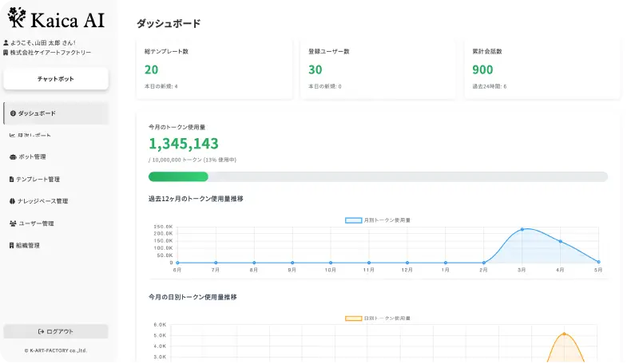
Task: Click the user icon beside the welcome message
Action: coord(6,43)
